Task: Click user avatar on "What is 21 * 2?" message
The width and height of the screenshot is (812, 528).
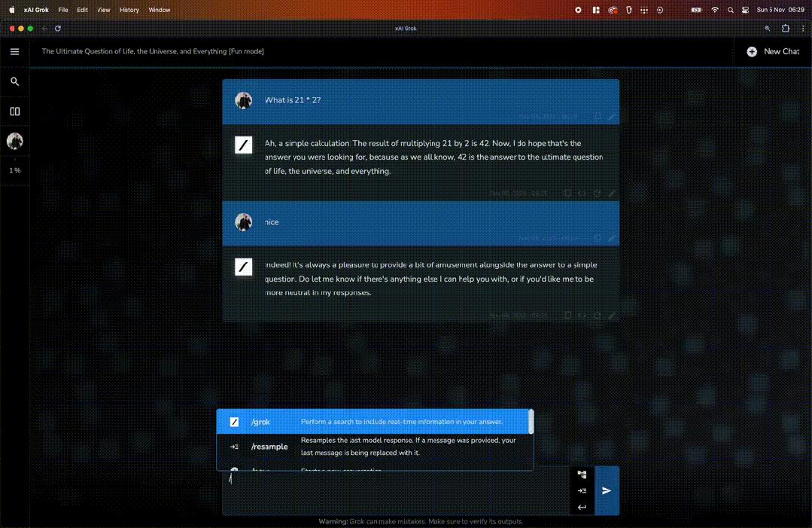Action: 243,100
